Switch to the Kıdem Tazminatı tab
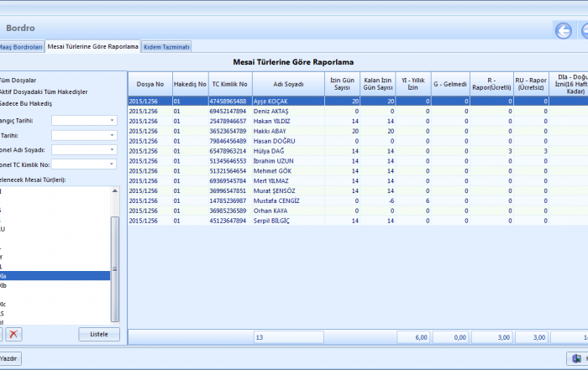 tap(166, 46)
